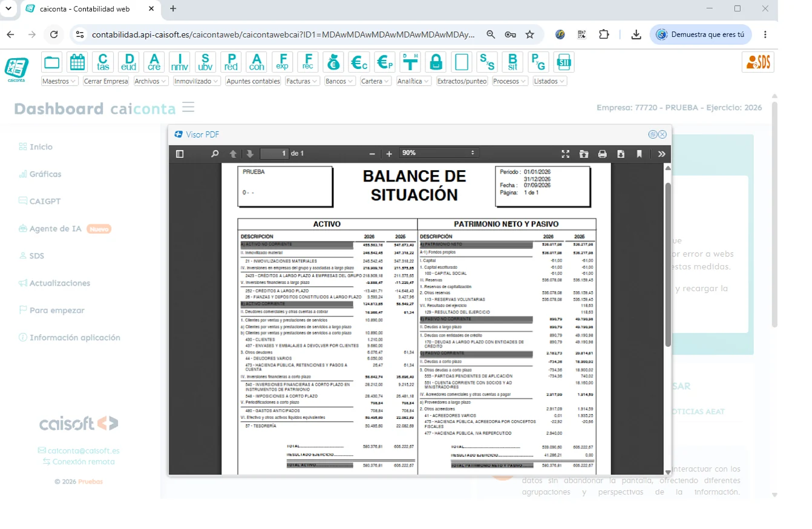
Task: Open the 90% zoom level dropdown
Action: point(438,153)
